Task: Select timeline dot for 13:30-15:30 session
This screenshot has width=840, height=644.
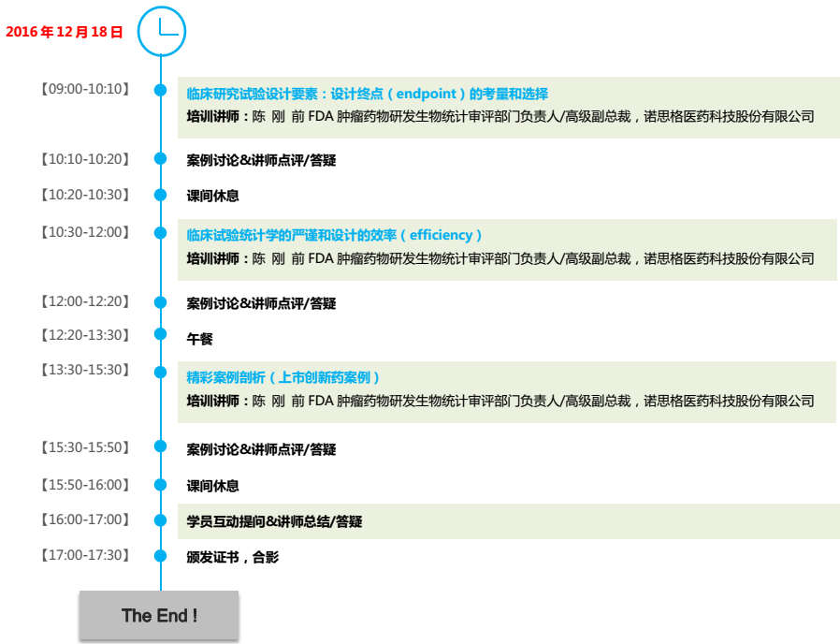Action: [160, 373]
